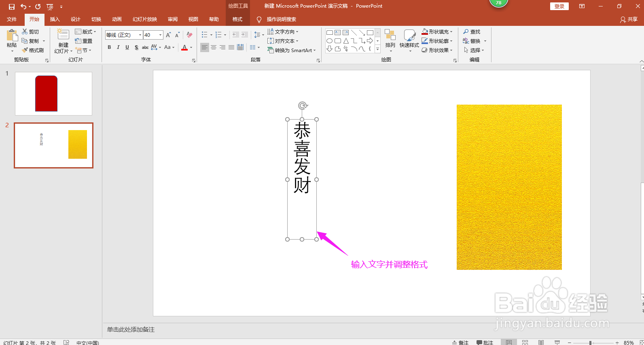Select the triangle shape in shapes gallery
644x345 pixels.
pyautogui.click(x=346, y=41)
